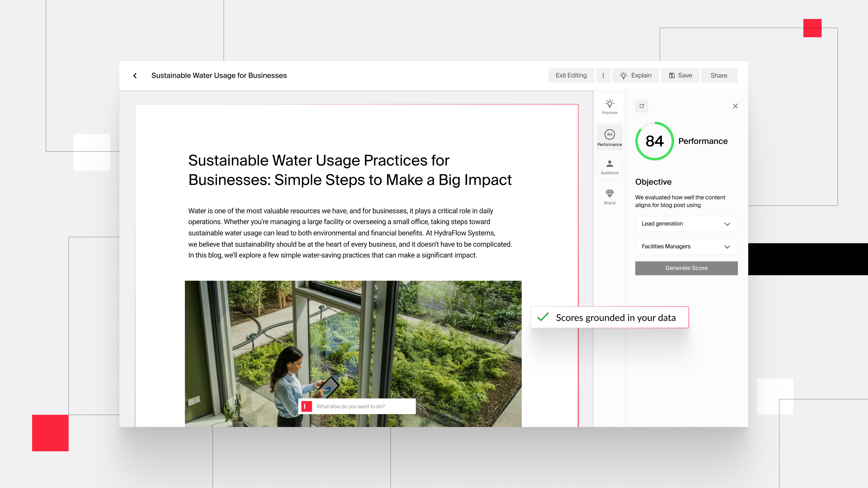Click the Explain lightbulb icon
Screen dimensions: 868x488
pyautogui.click(x=623, y=75)
